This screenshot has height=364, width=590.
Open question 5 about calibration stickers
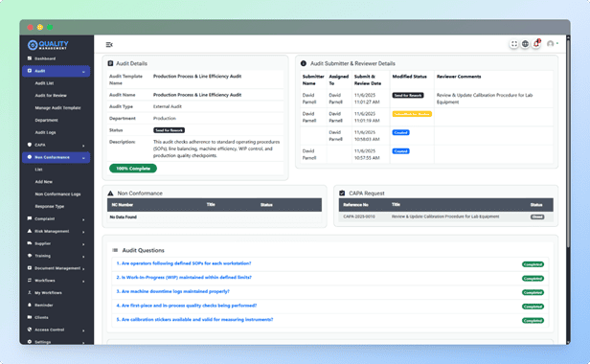click(x=194, y=320)
